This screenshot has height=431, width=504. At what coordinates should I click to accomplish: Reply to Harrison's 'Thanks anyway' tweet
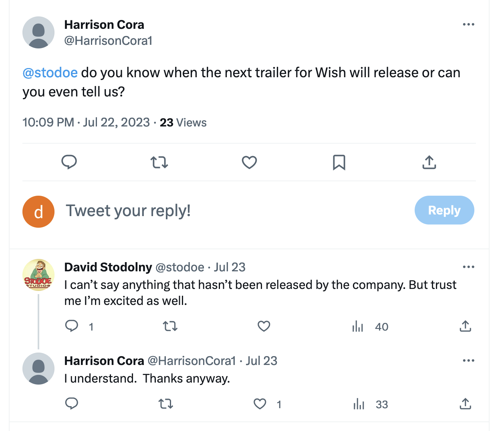(x=72, y=403)
